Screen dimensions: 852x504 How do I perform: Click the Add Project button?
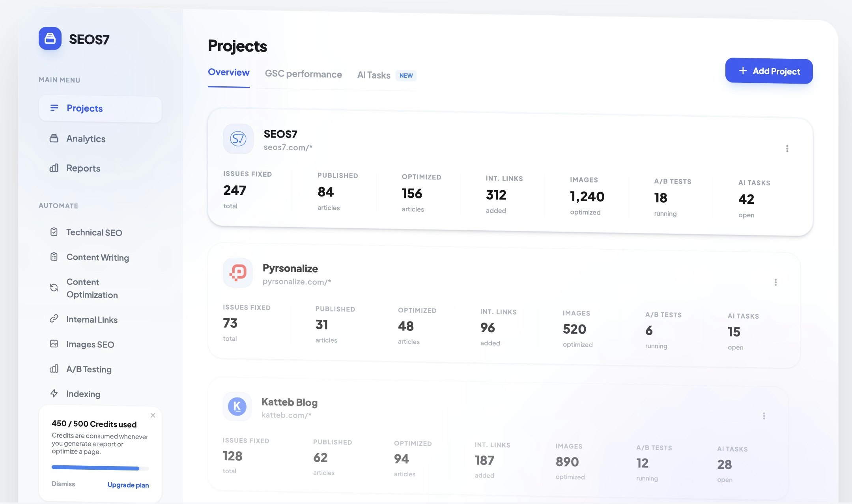click(768, 71)
